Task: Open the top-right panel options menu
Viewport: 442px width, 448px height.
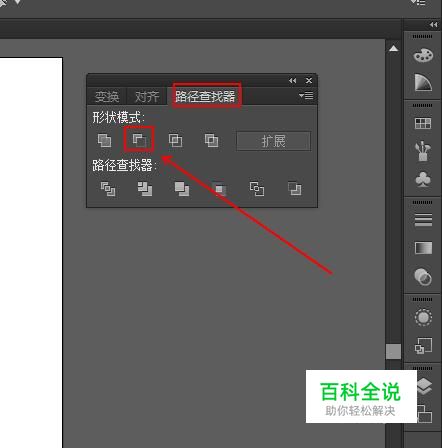Action: (x=418, y=2)
